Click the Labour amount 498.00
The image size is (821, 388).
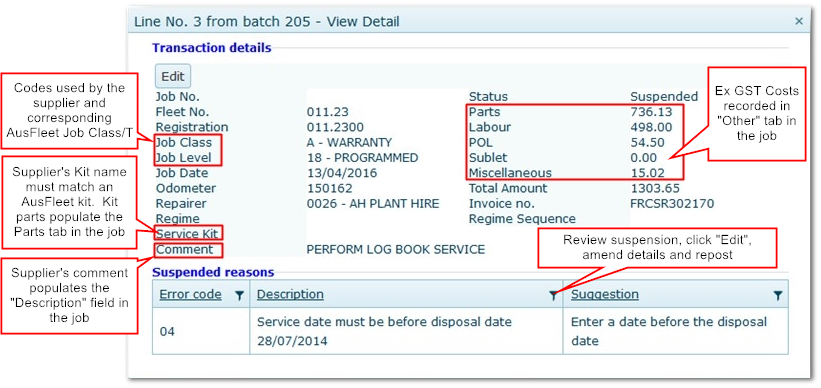point(651,127)
